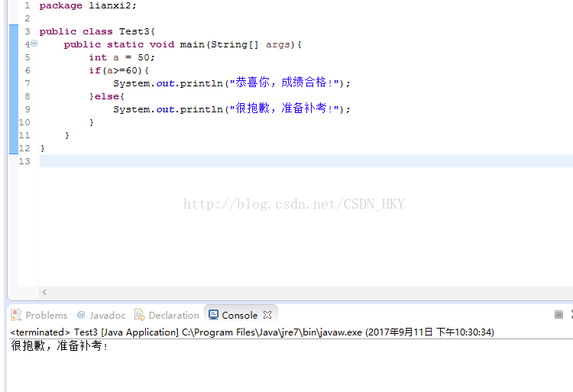This screenshot has width=573, height=392.
Task: Place cursor on empty line 13
Action: (306, 160)
